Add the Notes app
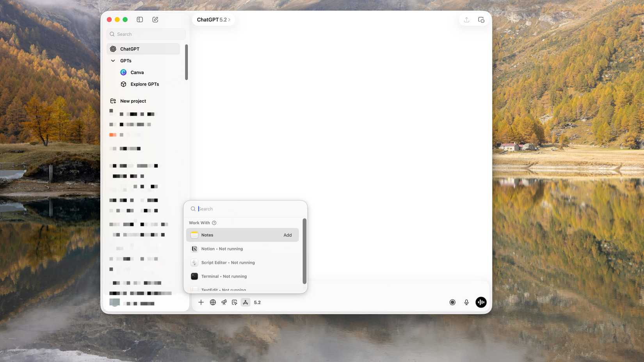 [287, 235]
